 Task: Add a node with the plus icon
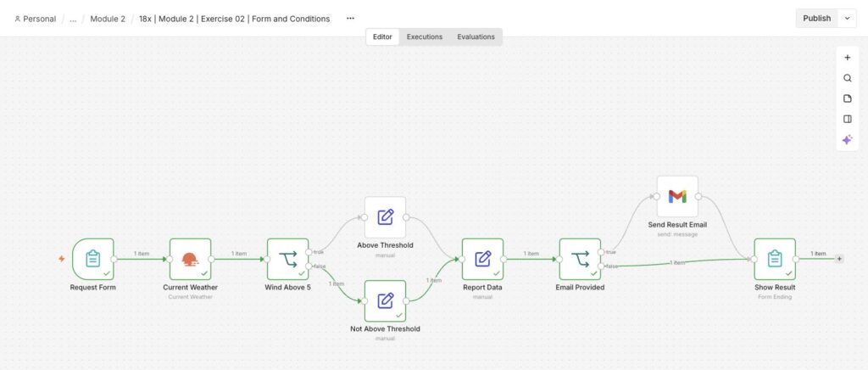coord(847,58)
